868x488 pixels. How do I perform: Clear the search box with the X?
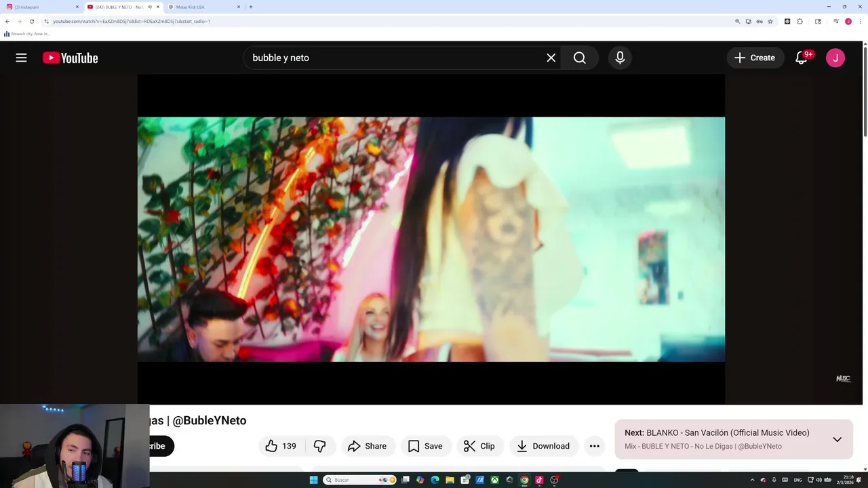(x=551, y=58)
